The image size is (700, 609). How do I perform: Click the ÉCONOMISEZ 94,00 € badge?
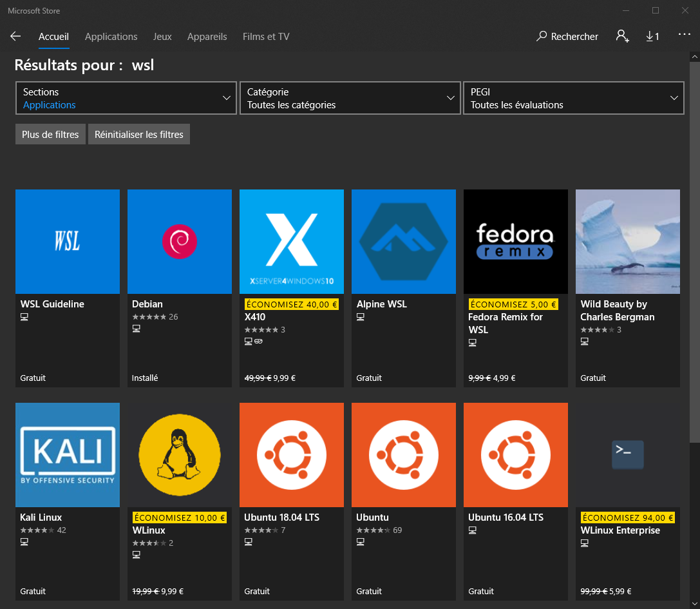628,518
